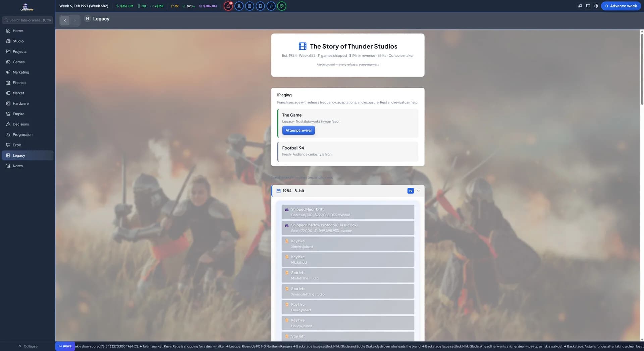The height and width of the screenshot is (351, 644).
Task: Open the research flask icon in top bar
Action: (x=239, y=6)
